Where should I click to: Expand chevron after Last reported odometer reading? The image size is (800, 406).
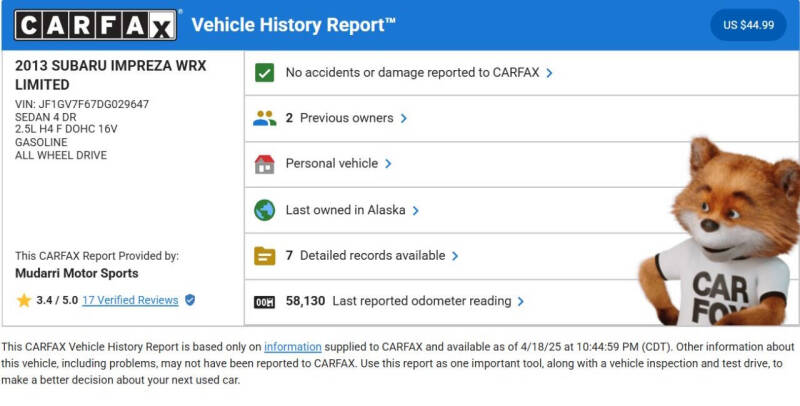pyautogui.click(x=520, y=301)
